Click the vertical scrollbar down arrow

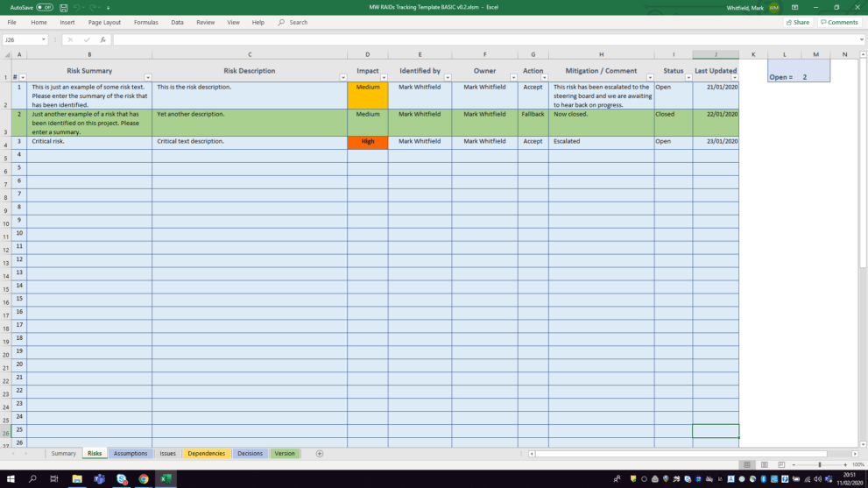863,444
